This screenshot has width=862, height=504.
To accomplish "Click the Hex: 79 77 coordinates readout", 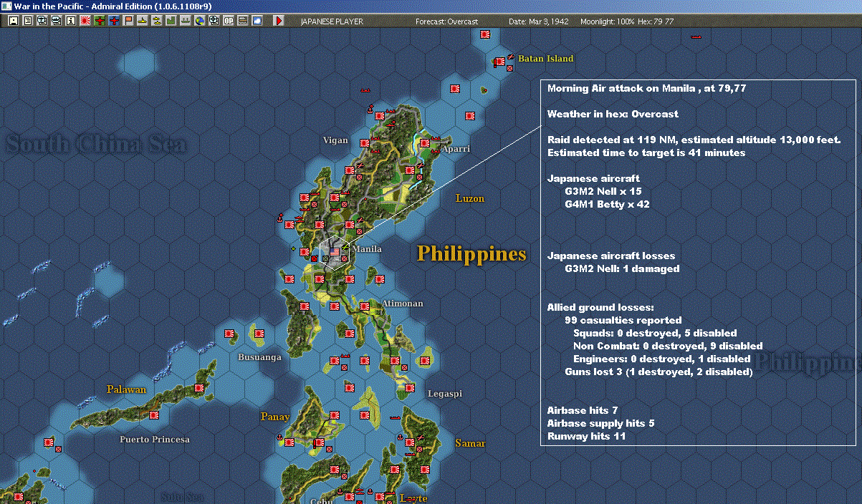I will pos(655,21).
